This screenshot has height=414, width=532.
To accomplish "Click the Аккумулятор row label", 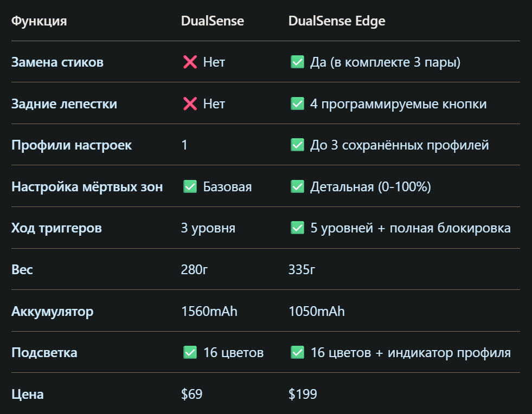I will tap(52, 312).
